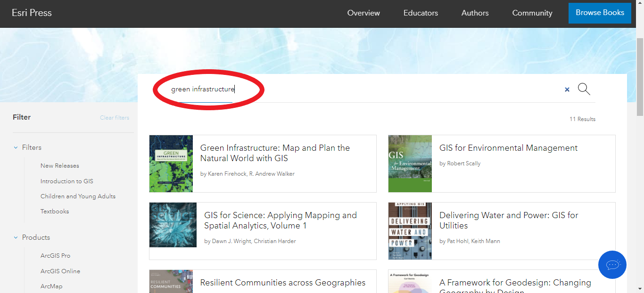The image size is (644, 293).
Task: Click the magnifying glass search icon
Action: click(584, 89)
